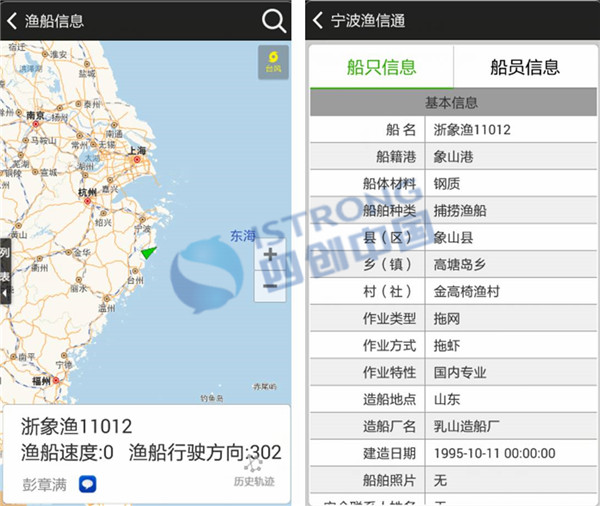Open the 台风 typhoon layer icon
The width and height of the screenshot is (600, 506).
(272, 62)
